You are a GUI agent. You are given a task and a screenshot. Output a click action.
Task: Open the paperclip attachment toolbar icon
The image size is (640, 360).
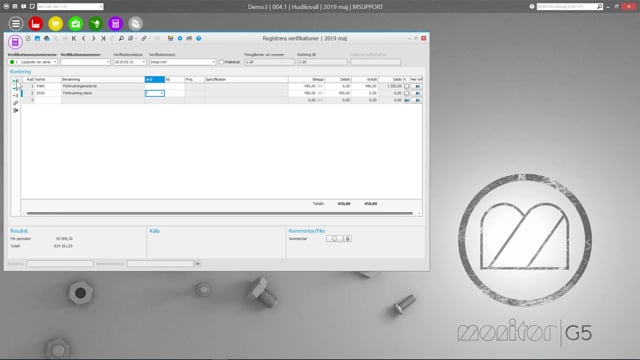pyautogui.click(x=144, y=38)
